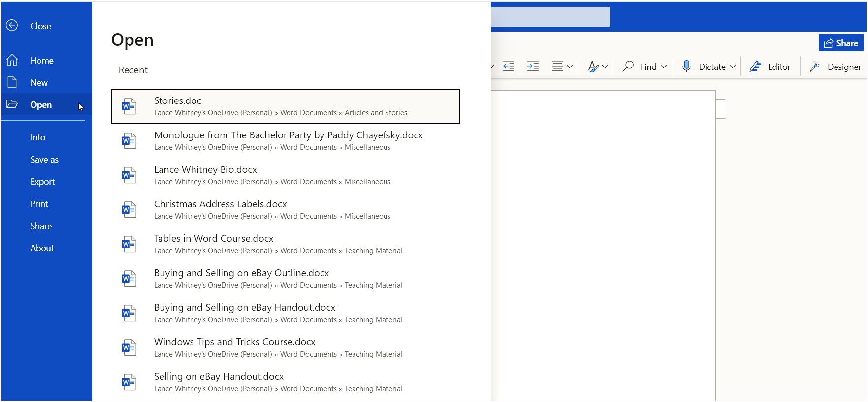Click Word icon beside Tables in Word Course.docx
The height and width of the screenshot is (402, 868).
click(129, 244)
